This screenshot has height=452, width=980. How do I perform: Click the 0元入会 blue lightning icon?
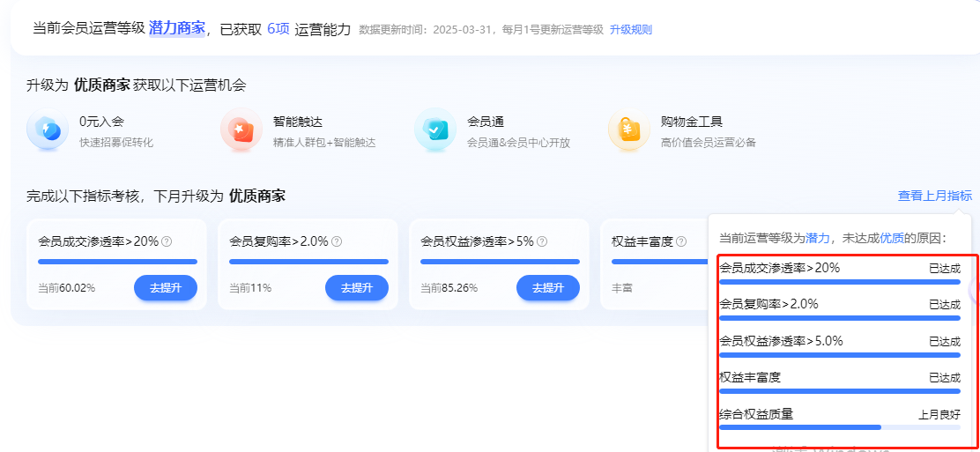[48, 130]
